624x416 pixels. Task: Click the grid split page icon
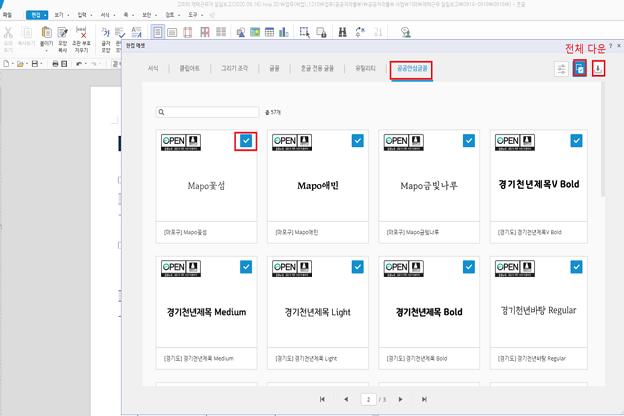pyautogui.click(x=221, y=32)
